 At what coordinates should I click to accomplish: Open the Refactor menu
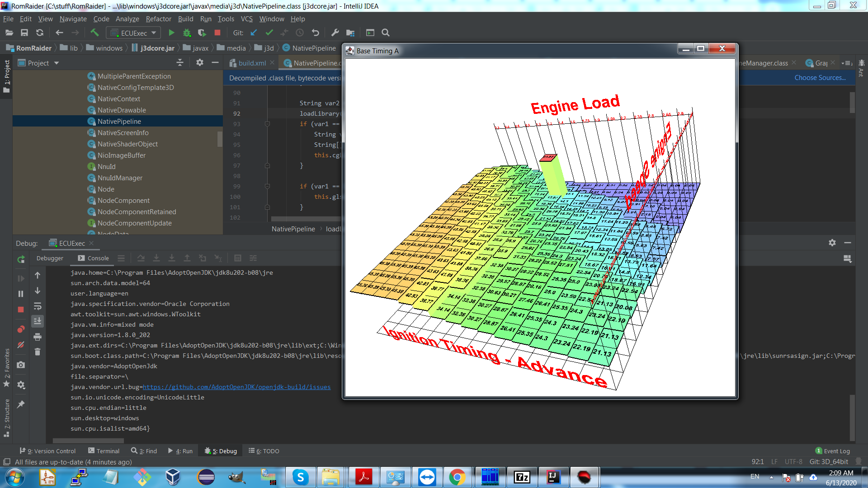pos(158,19)
